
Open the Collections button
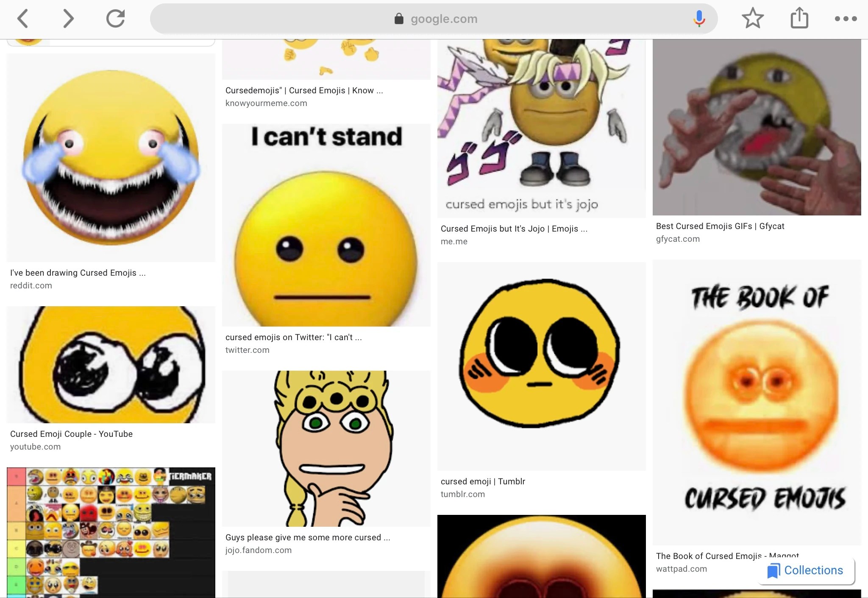tap(806, 570)
